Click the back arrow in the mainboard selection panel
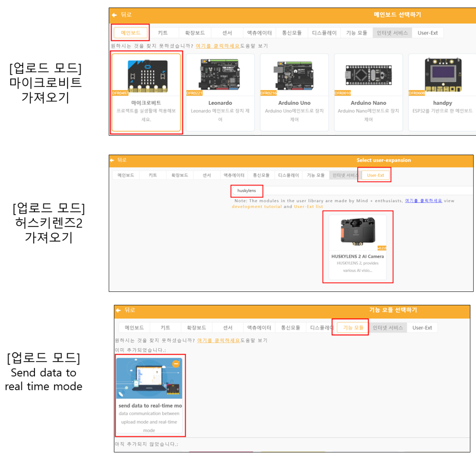Image resolution: width=476 pixels, height=457 pixels. (114, 15)
